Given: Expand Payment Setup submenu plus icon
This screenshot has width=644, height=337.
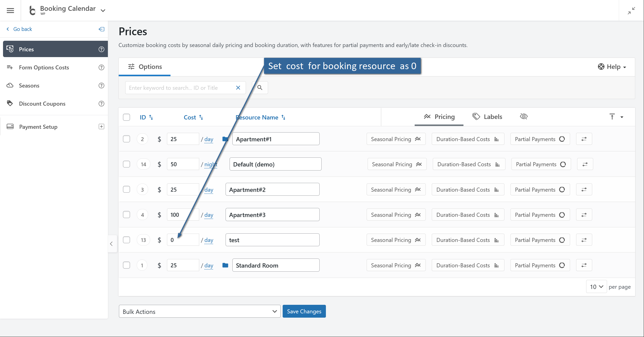Looking at the screenshot, I should [101, 127].
